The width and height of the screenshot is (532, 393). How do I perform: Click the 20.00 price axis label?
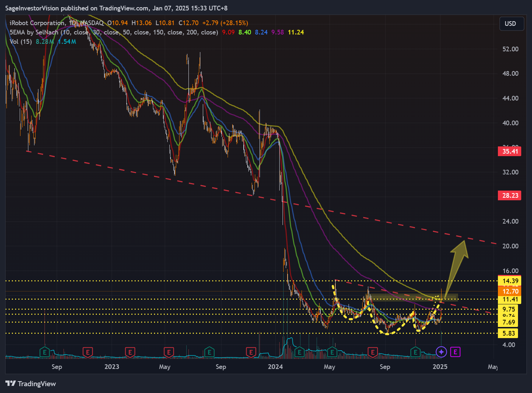tap(510, 246)
